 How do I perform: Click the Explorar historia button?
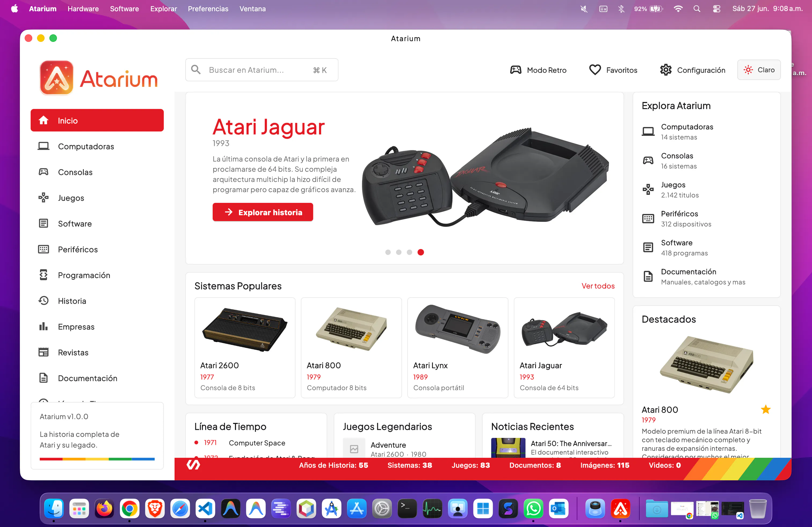coord(263,212)
